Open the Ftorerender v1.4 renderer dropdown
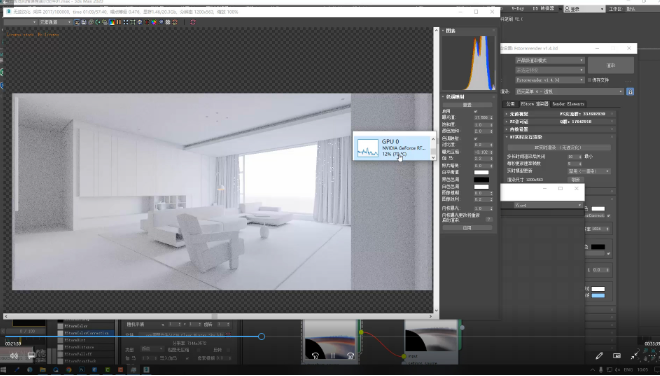Image resolution: width=660 pixels, height=376 pixels. click(550, 80)
